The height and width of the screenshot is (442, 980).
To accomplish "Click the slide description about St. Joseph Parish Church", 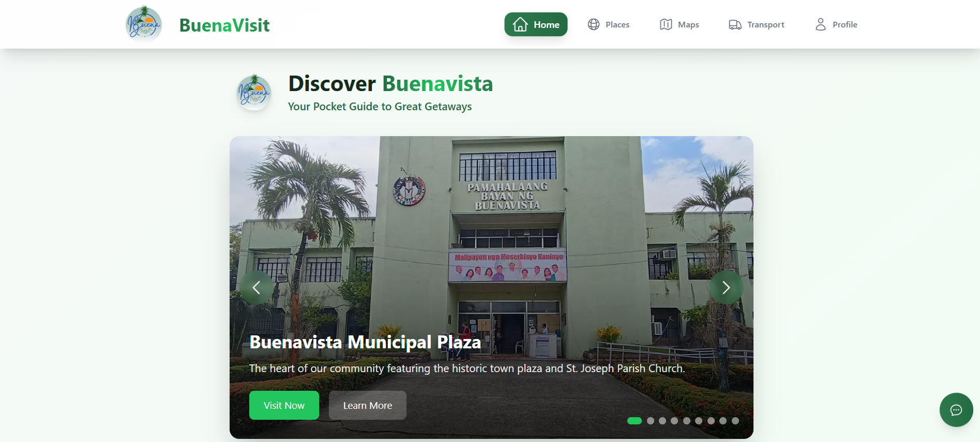I will coord(467,369).
